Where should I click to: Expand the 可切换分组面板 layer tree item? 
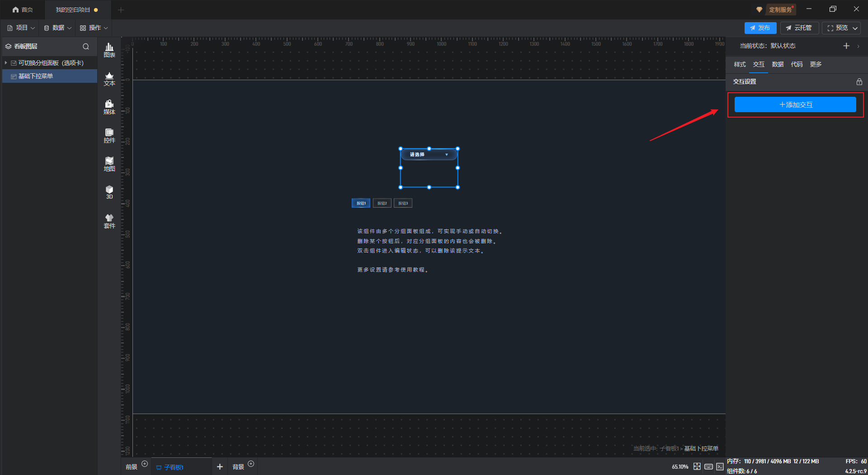coord(6,63)
